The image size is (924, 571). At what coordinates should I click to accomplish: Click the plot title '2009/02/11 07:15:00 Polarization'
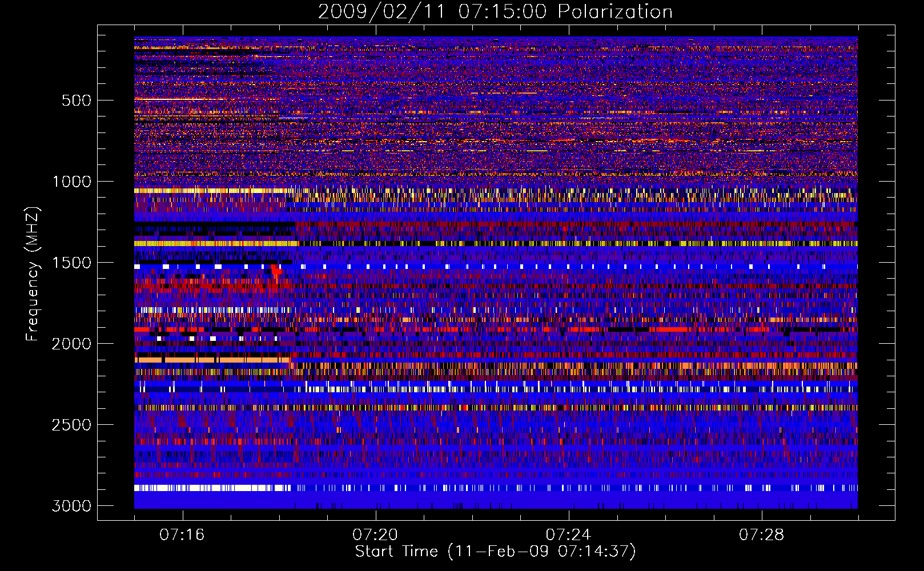[x=495, y=11]
